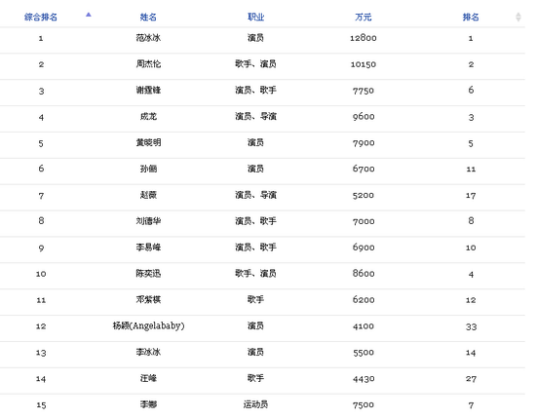Click the 运动员 occupation cell
The height and width of the screenshot is (419, 536).
(x=256, y=405)
